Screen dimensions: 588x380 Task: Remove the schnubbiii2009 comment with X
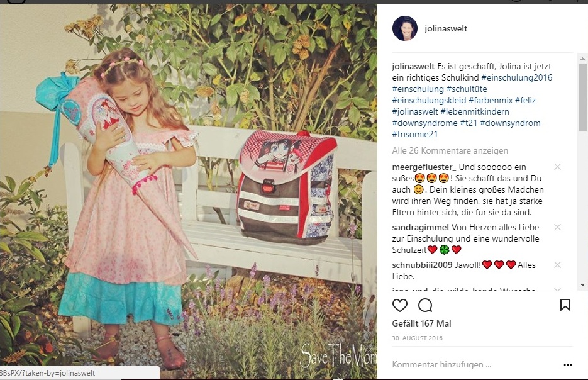(558, 265)
